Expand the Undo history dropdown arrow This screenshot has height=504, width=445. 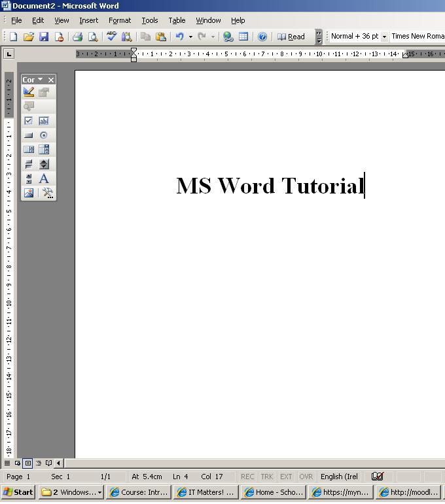190,37
